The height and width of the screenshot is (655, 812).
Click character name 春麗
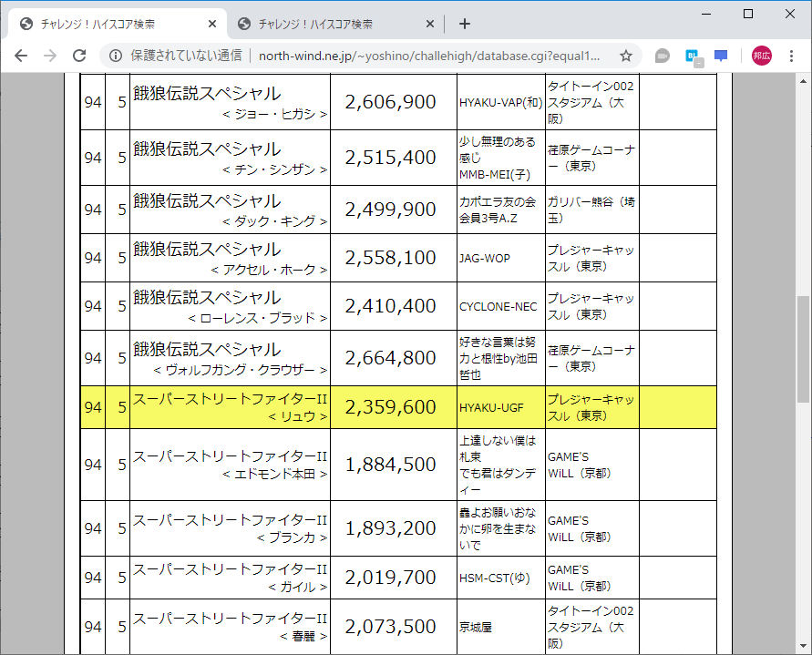pyautogui.click(x=303, y=636)
